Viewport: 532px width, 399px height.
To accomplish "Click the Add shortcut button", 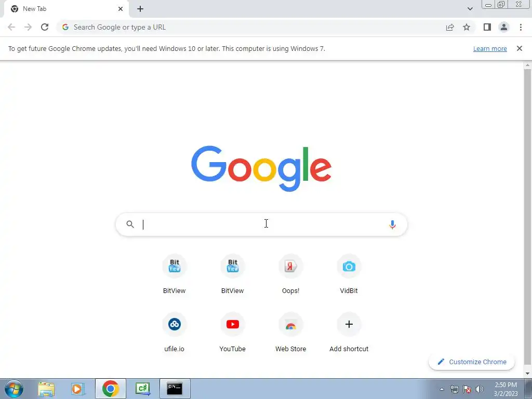I will (x=349, y=332).
